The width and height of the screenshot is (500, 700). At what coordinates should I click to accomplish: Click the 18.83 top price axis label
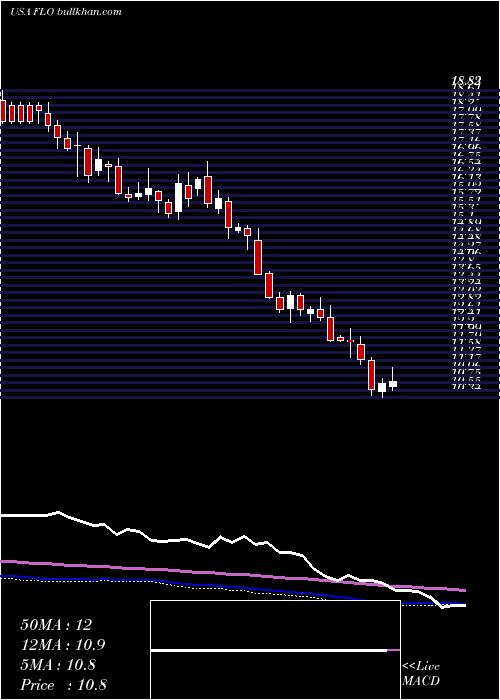(x=467, y=81)
